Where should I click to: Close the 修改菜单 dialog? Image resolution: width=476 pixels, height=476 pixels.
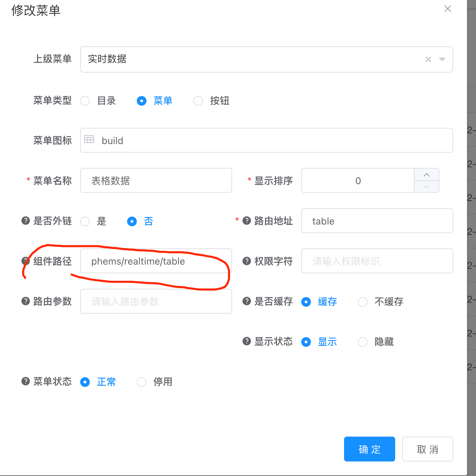click(x=448, y=9)
